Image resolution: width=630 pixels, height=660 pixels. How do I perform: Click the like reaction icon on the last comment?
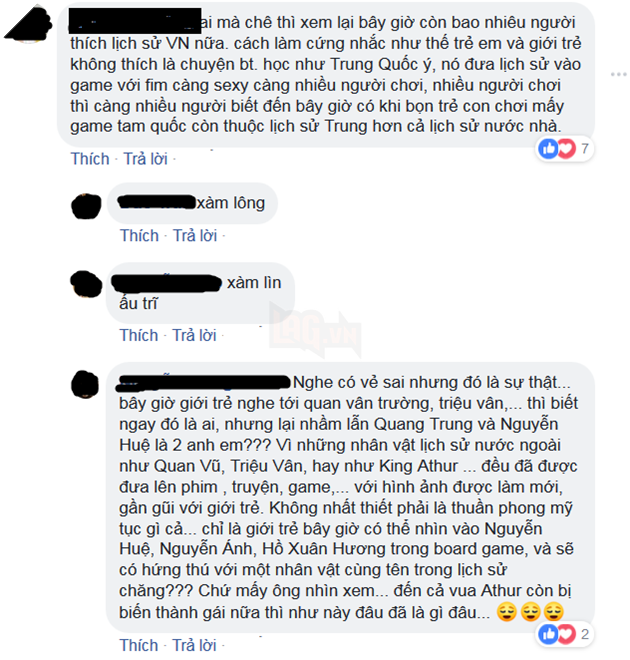[548, 634]
